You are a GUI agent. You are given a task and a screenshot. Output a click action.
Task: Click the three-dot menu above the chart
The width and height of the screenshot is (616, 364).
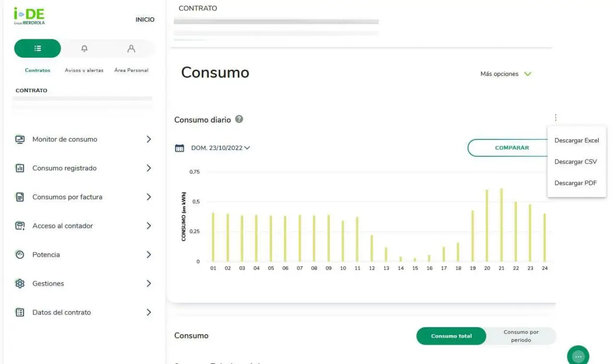[555, 118]
